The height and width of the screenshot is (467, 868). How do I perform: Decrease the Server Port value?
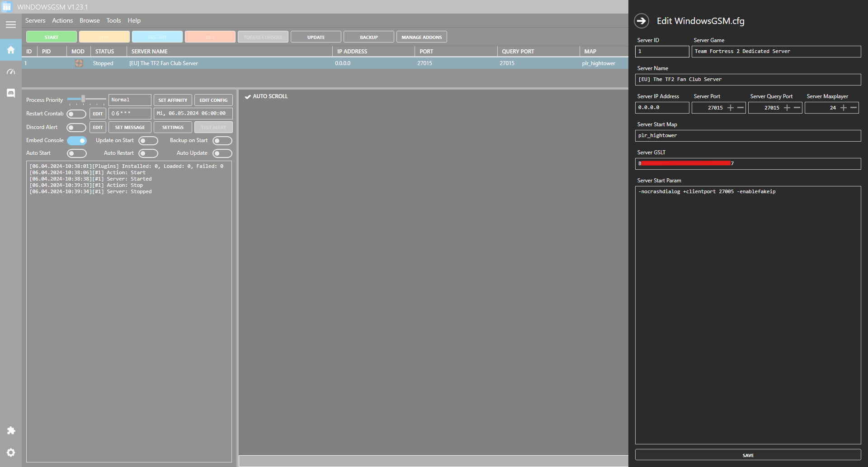point(741,108)
